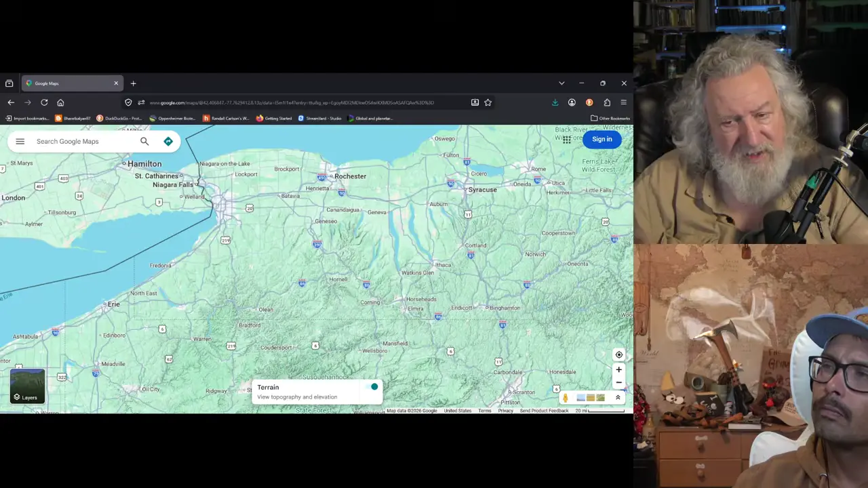
Task: Open the Google apps grid
Action: click(567, 139)
